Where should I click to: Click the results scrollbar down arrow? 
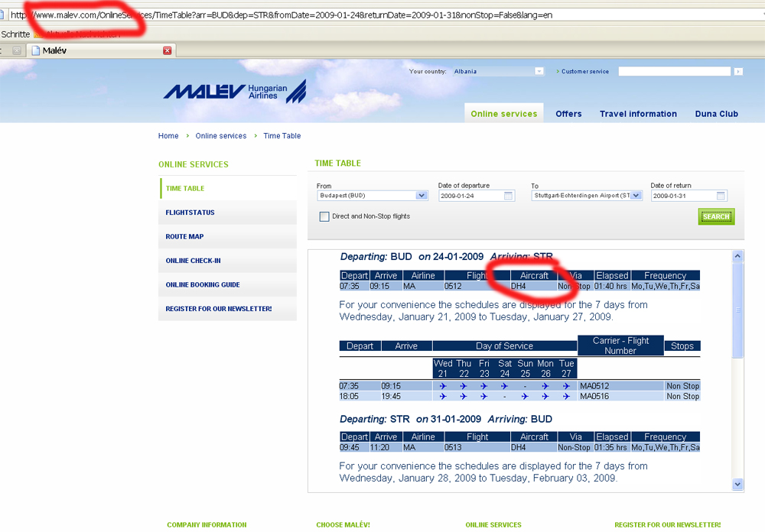tap(737, 484)
